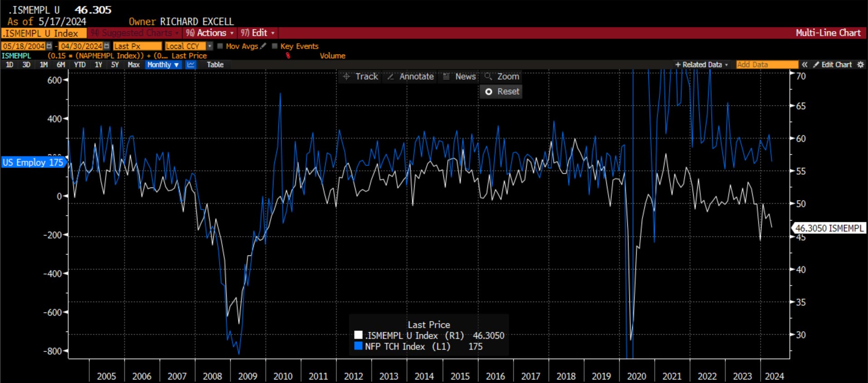Activate the Annotate tool

(410, 77)
